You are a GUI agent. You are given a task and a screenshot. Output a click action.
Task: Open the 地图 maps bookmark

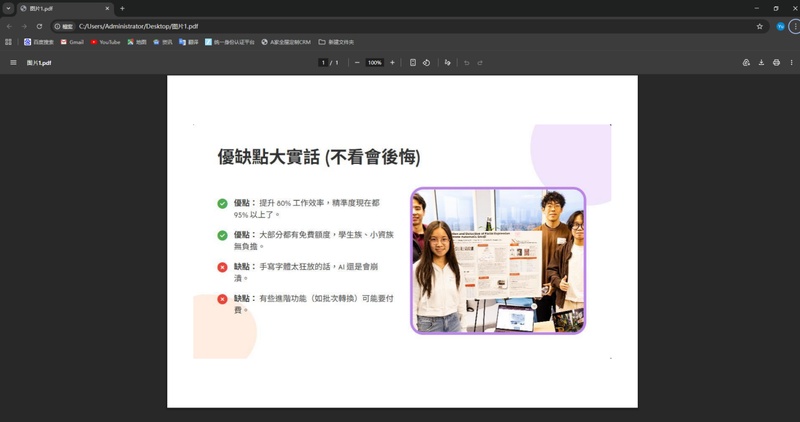pos(137,42)
